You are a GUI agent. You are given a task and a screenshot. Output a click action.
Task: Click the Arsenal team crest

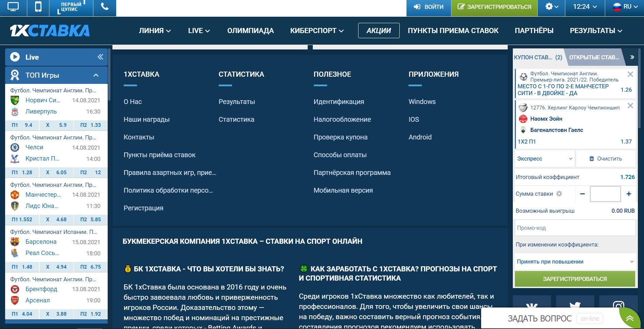click(15, 300)
